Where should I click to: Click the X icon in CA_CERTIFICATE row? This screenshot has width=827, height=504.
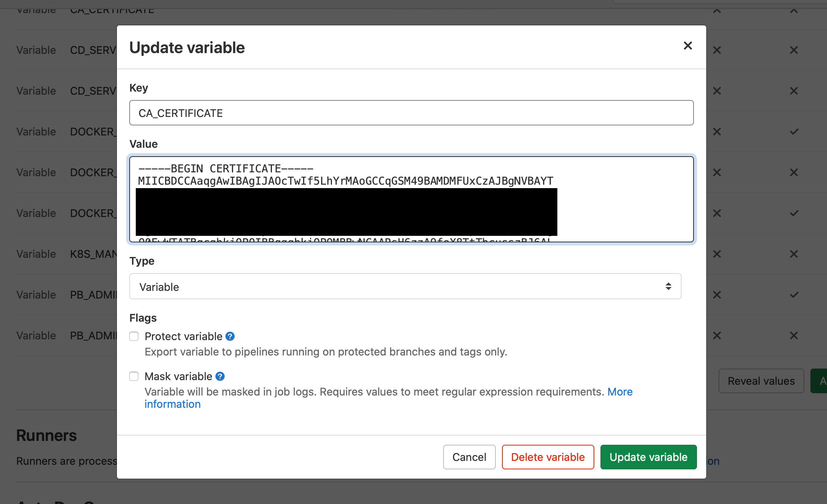tap(717, 10)
